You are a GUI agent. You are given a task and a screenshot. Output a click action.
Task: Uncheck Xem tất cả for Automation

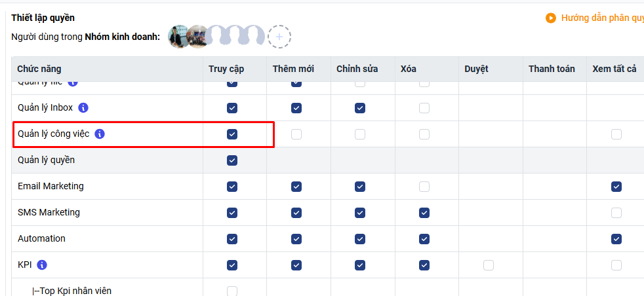616,239
